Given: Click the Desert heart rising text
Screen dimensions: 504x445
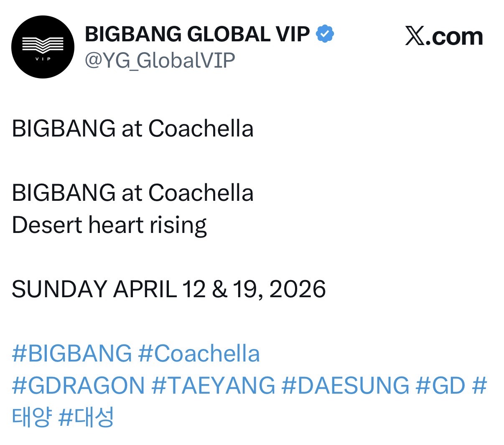Looking at the screenshot, I should point(109,225).
